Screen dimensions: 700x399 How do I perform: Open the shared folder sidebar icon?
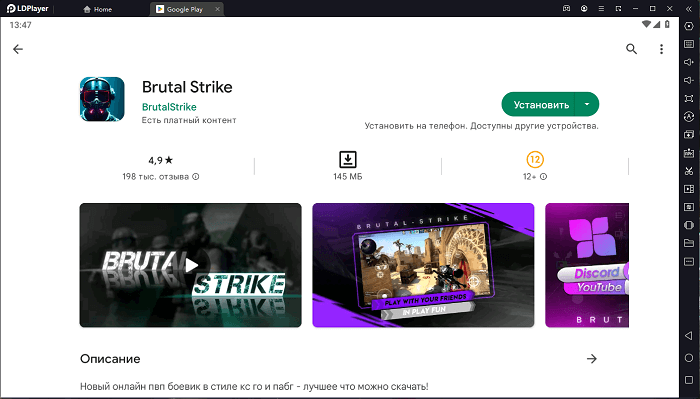pyautogui.click(x=689, y=243)
